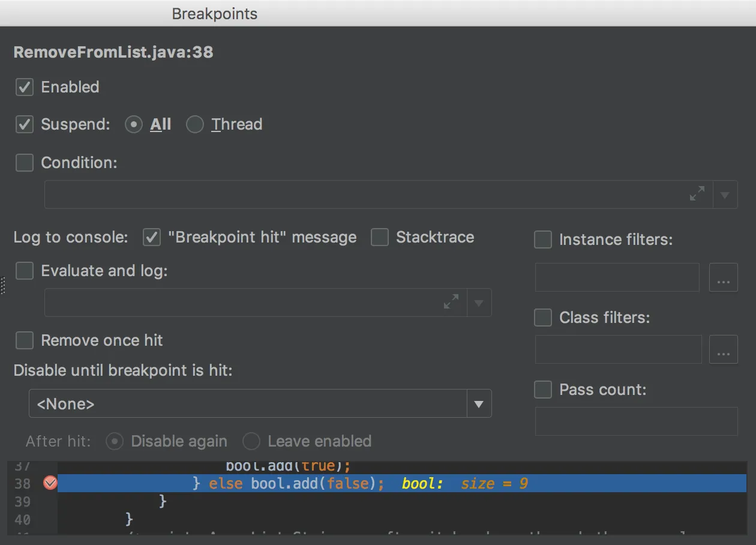The image size is (756, 545).
Task: Click the Pass count input field
Action: coord(636,421)
